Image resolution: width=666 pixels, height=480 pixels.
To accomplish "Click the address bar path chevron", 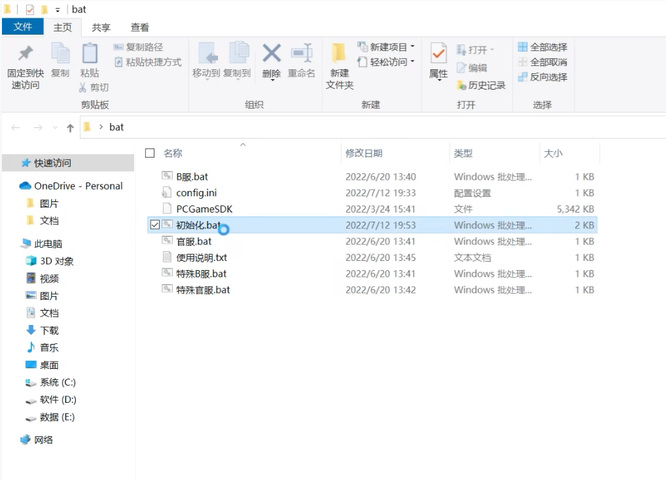I will pos(101,127).
